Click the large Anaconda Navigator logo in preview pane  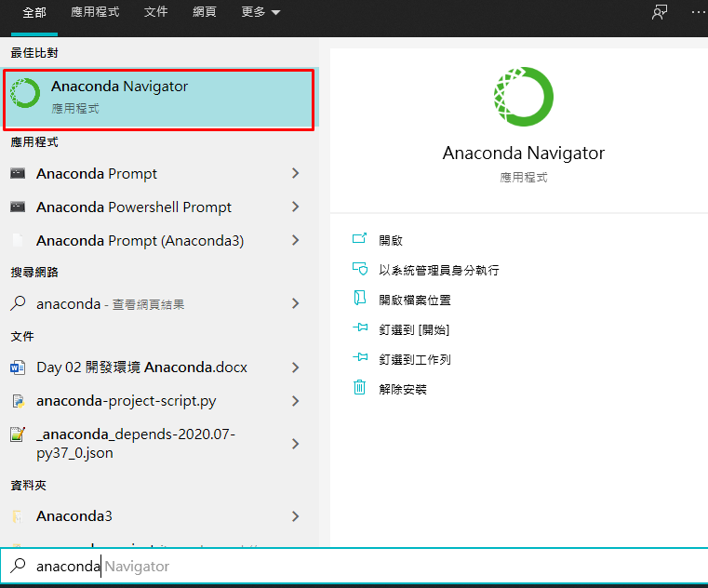coord(523,97)
